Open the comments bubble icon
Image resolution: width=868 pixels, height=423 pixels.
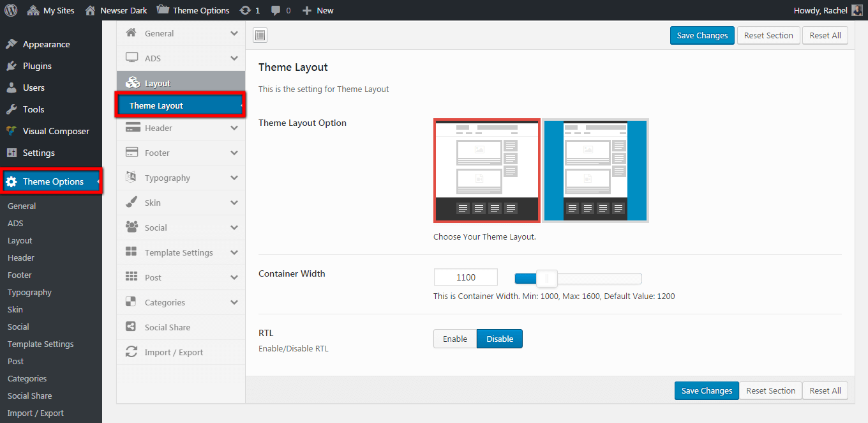276,10
